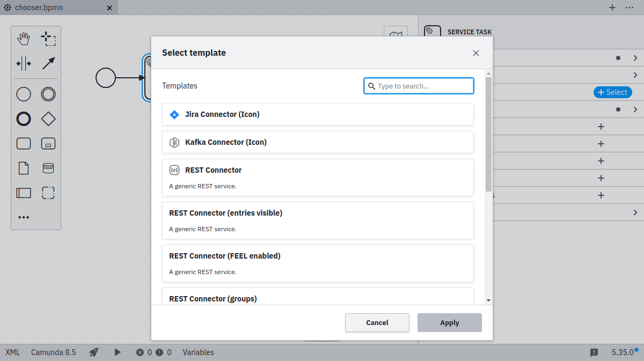Select the create gateway diamond tool
The height and width of the screenshot is (361, 644).
pos(48,119)
